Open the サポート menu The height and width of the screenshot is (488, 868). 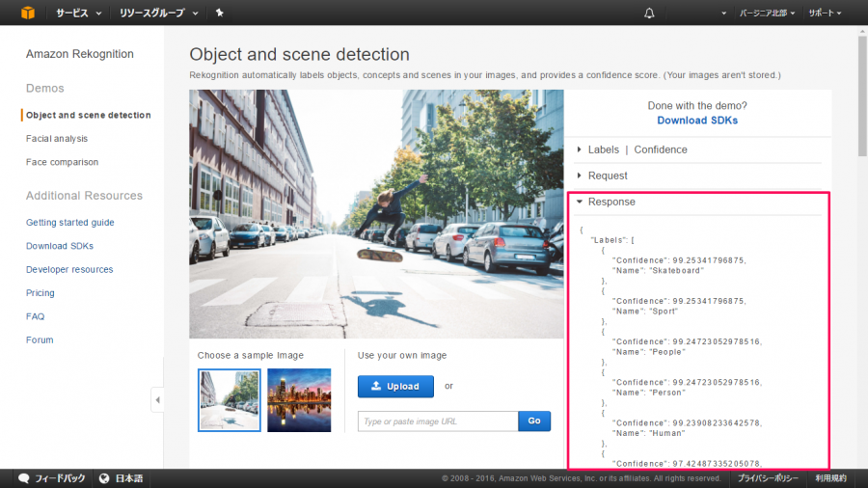(825, 13)
